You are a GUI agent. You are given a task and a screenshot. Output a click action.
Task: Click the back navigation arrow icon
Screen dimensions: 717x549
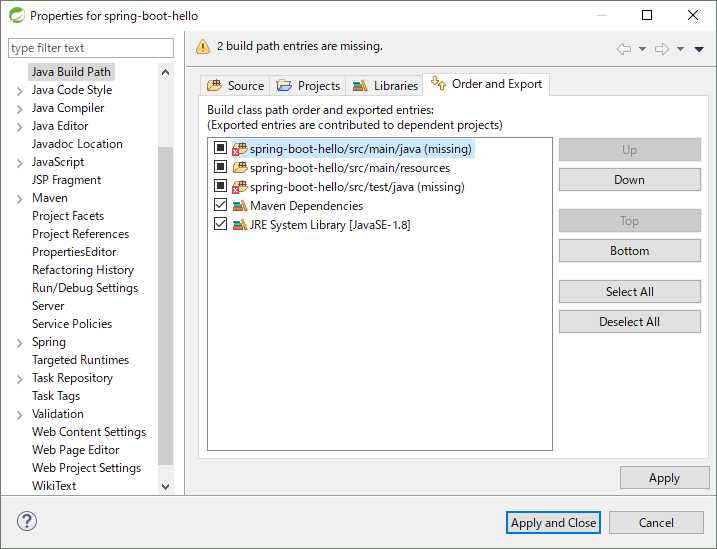click(x=624, y=48)
